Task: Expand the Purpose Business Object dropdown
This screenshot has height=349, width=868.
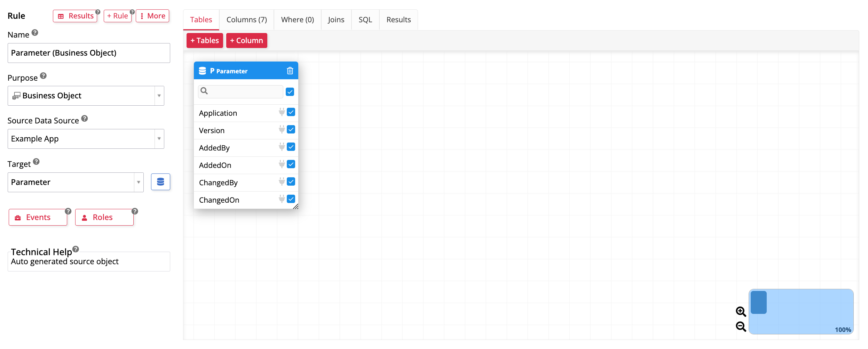Action: [x=159, y=96]
